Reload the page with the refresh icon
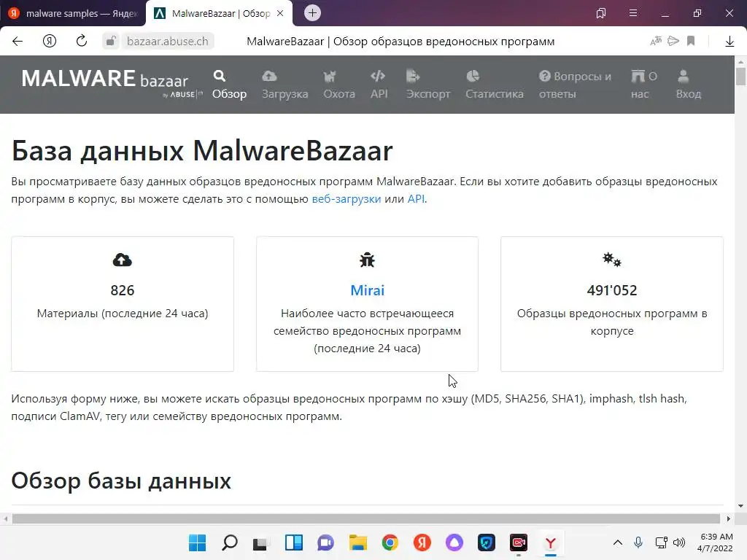 tap(82, 41)
